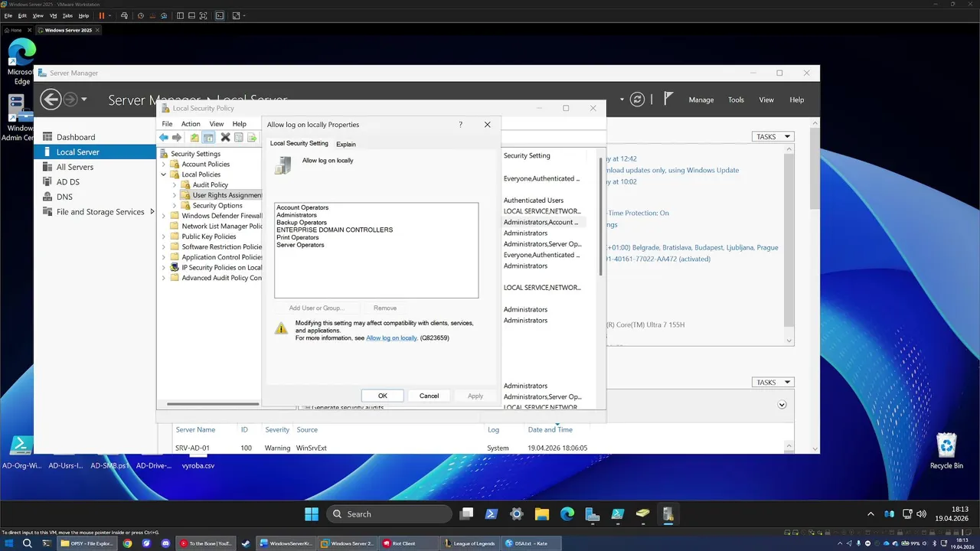Expand Public Key Policies tree node

tap(164, 236)
